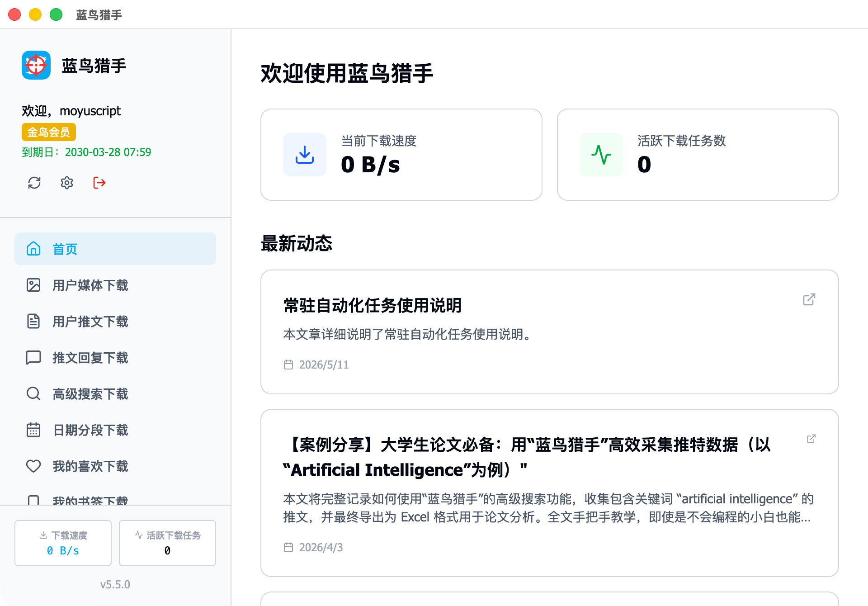Click the 金鸟会员 membership badge
The image size is (868, 606).
[49, 132]
